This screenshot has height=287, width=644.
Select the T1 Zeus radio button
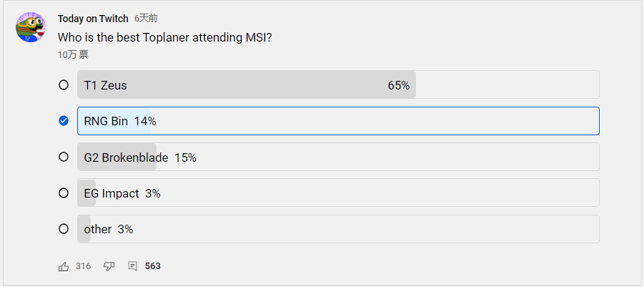coord(64,85)
